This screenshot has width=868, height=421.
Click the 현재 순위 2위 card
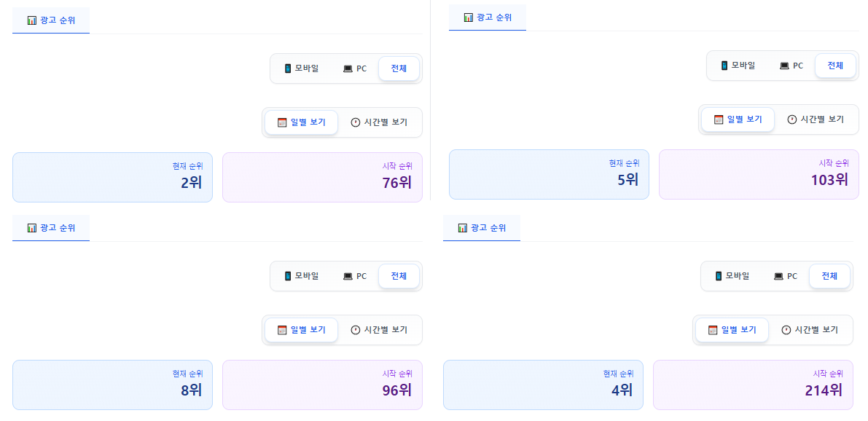(x=112, y=177)
